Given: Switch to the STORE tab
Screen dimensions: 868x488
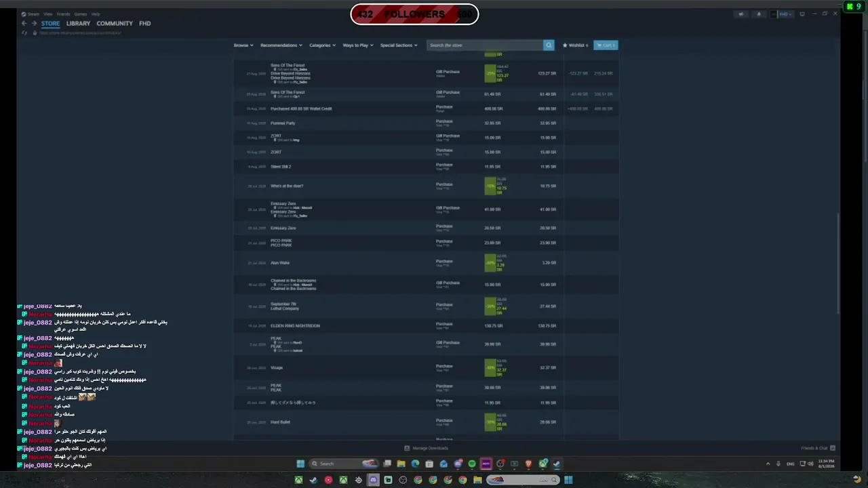Looking at the screenshot, I should tap(50, 23).
